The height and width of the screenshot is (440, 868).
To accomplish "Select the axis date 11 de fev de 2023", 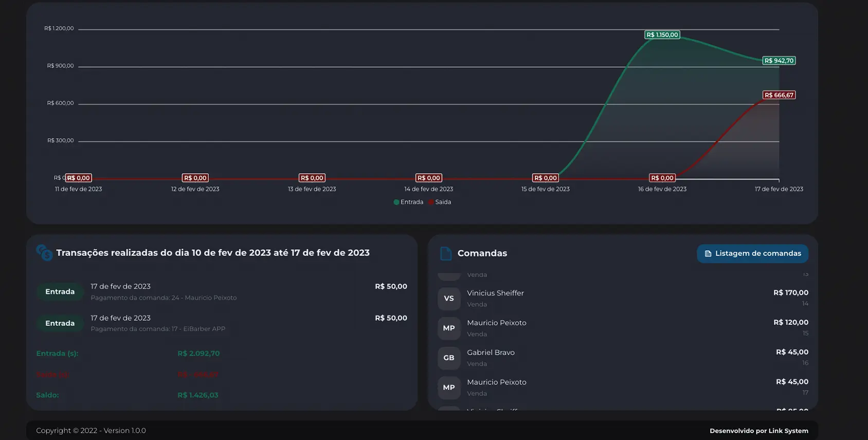I will [79, 189].
